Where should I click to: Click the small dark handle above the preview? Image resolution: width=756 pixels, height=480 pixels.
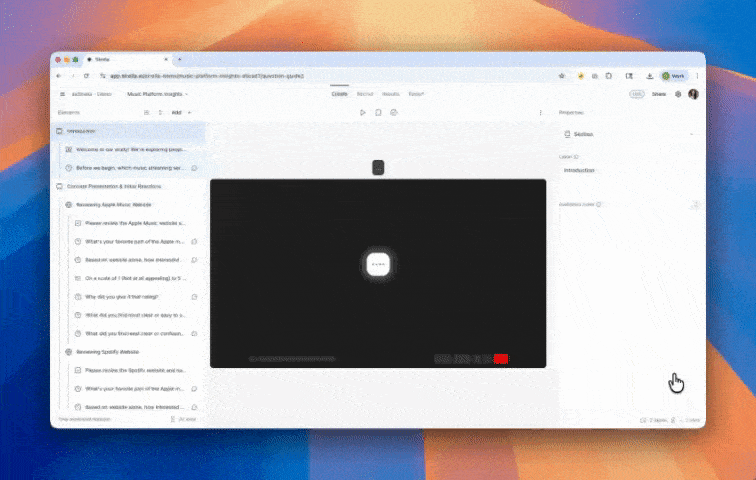pyautogui.click(x=378, y=167)
